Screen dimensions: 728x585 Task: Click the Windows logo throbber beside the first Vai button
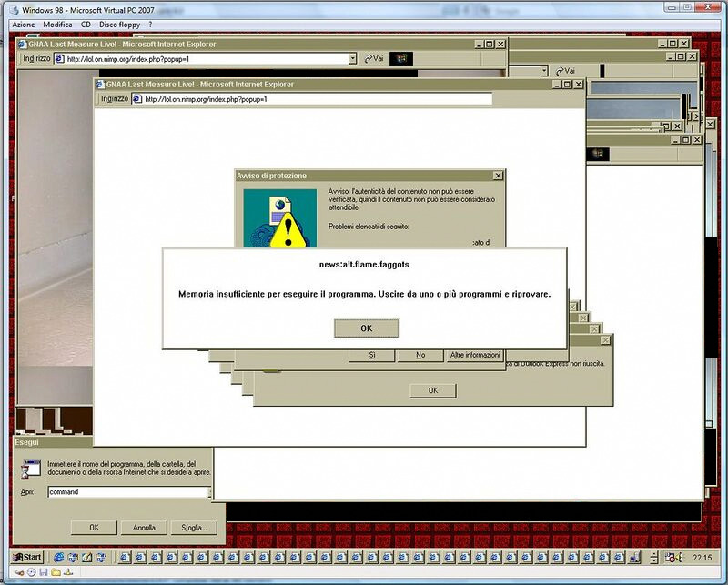click(x=401, y=58)
